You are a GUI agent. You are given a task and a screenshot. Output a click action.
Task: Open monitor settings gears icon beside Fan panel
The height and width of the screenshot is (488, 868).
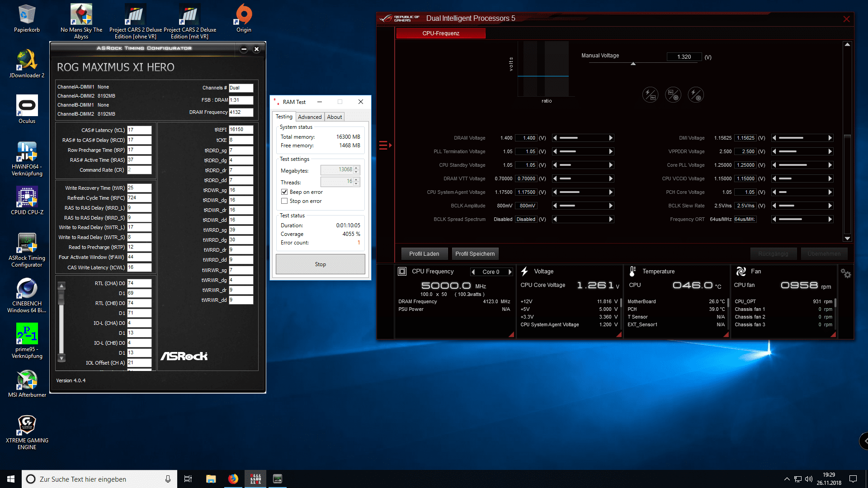[845, 273]
